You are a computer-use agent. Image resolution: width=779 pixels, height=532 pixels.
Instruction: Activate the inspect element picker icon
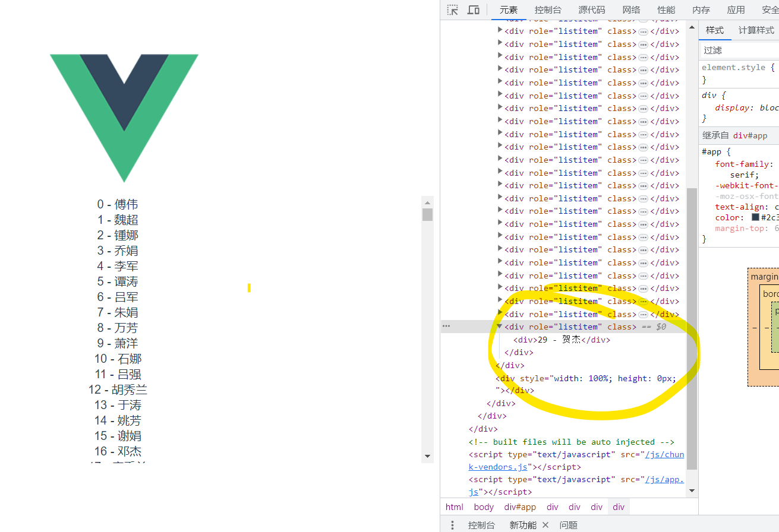pyautogui.click(x=453, y=10)
